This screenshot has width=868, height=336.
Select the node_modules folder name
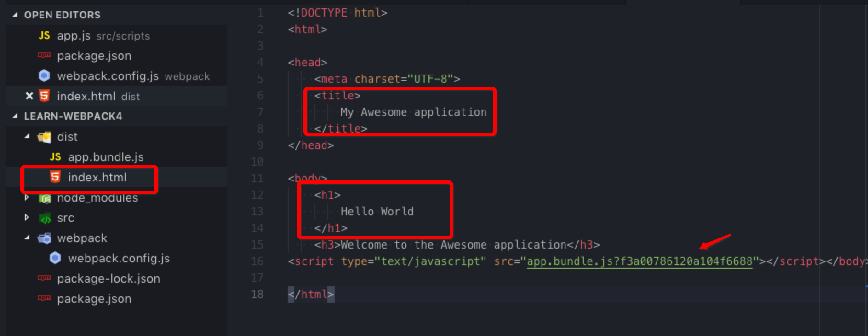[97, 198]
